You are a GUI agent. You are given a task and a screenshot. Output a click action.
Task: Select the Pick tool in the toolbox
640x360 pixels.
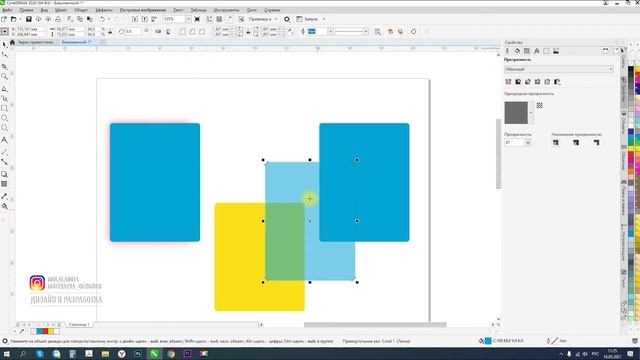click(x=4, y=44)
